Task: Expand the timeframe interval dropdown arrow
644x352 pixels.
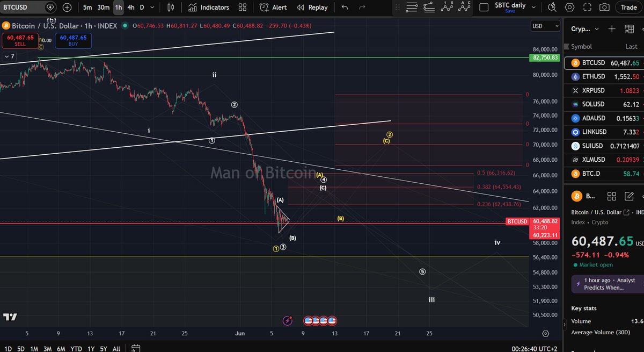Action: click(153, 8)
